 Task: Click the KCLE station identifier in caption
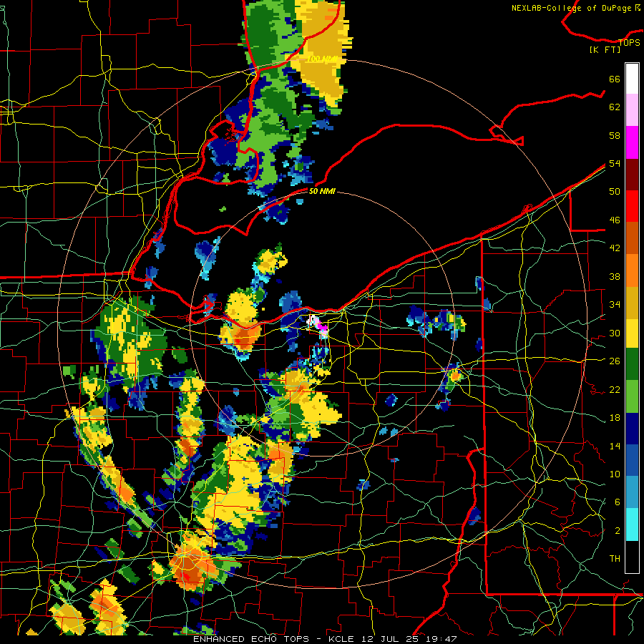[341, 639]
